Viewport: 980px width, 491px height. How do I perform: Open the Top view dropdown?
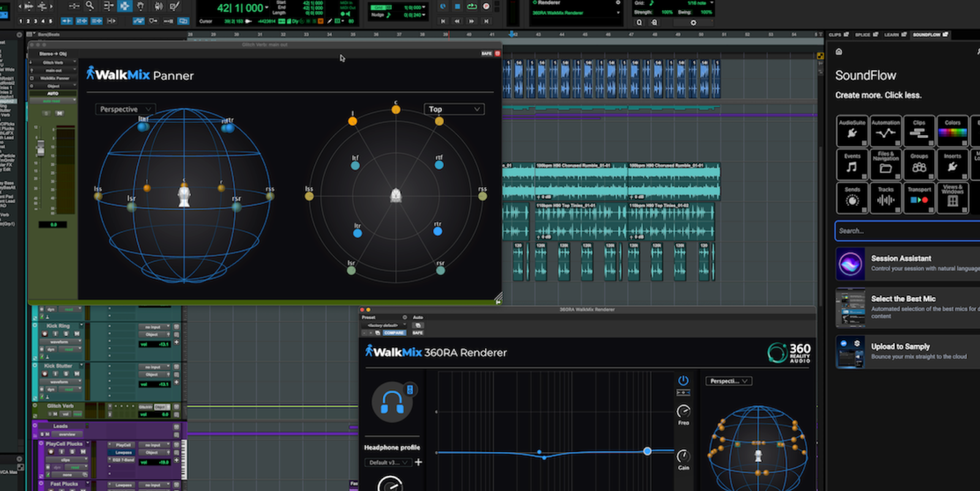pyautogui.click(x=454, y=109)
